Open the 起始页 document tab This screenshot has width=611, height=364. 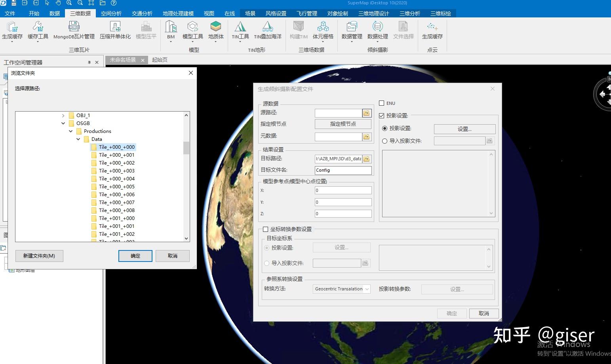point(160,60)
